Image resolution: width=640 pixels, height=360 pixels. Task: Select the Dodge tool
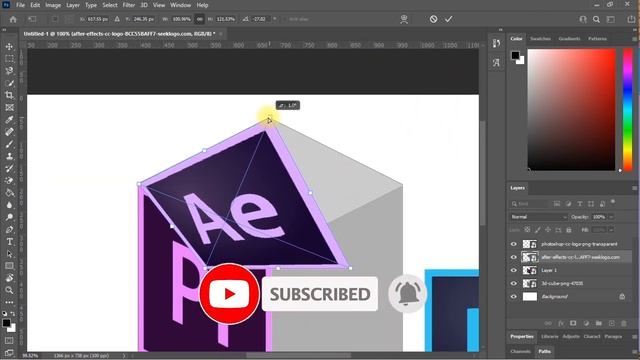pos(9,217)
